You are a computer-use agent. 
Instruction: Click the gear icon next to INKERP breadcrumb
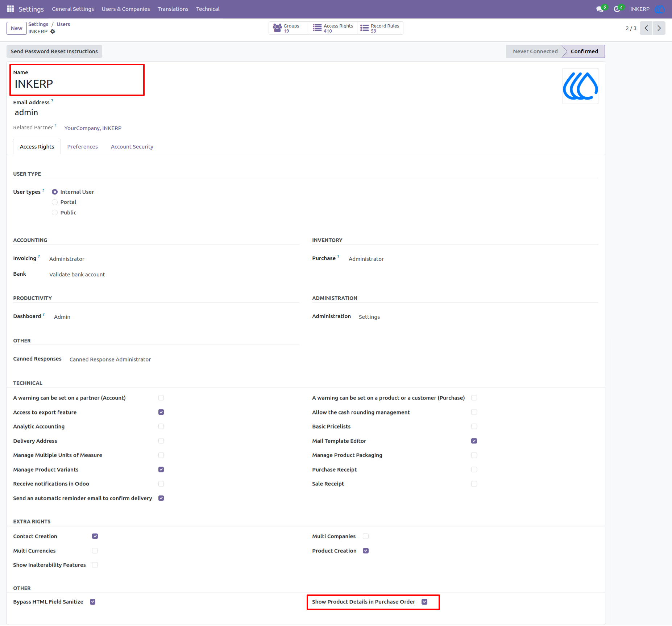(53, 32)
